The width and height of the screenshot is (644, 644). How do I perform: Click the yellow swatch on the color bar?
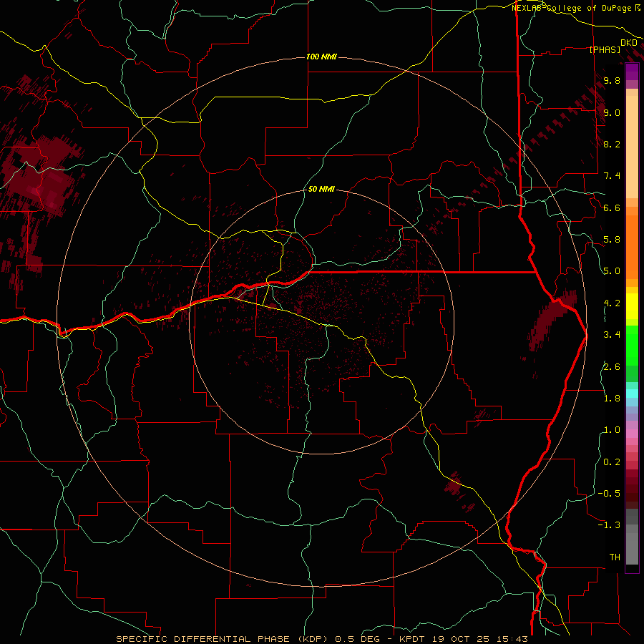(632, 306)
